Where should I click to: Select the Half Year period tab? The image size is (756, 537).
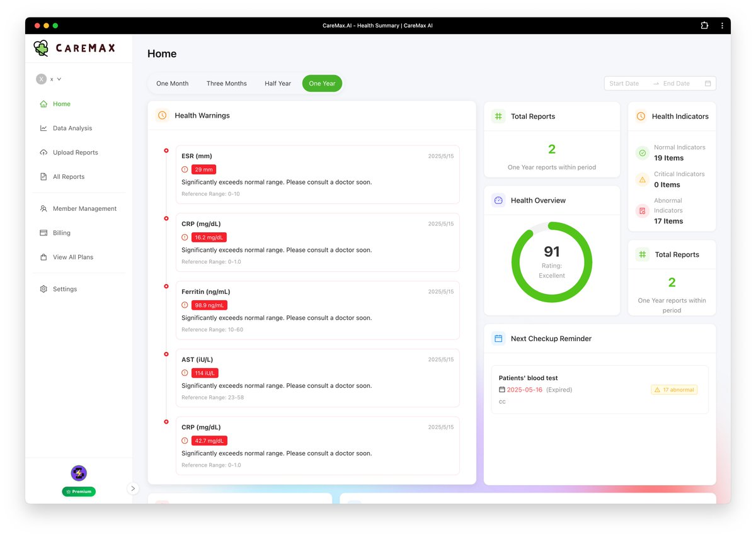click(278, 84)
